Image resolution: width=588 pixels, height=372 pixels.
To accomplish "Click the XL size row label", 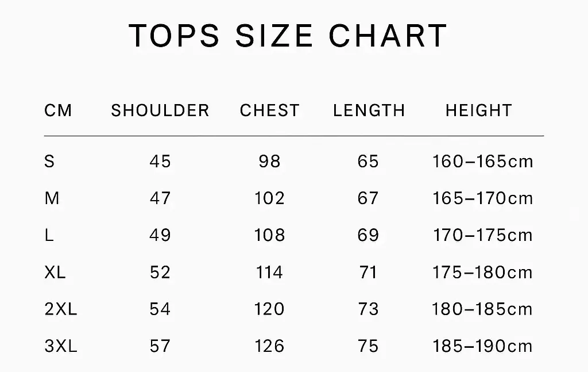I will [x=55, y=272].
